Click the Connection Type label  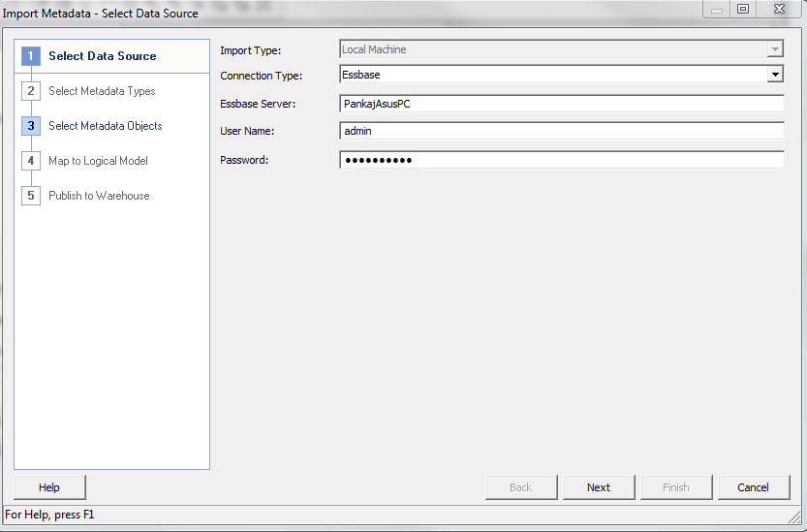coord(262,76)
